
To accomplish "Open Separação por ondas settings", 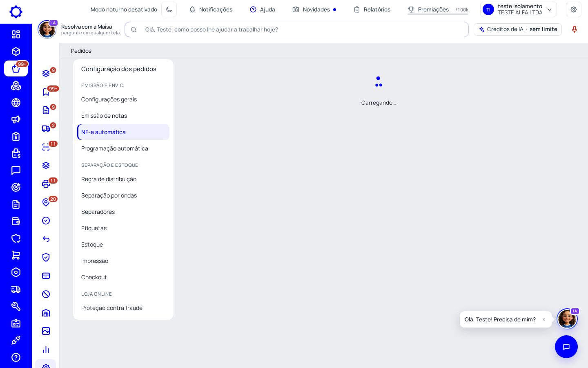I will click(123, 195).
